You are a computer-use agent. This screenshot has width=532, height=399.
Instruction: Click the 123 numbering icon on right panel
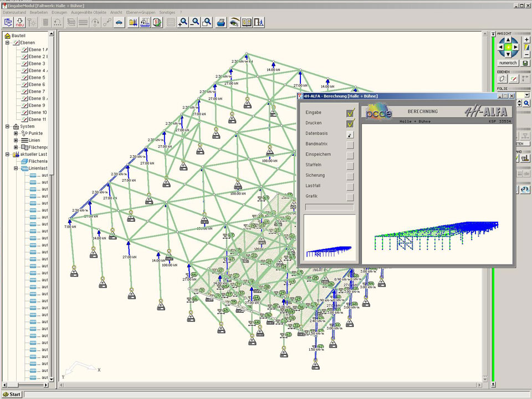point(525,190)
